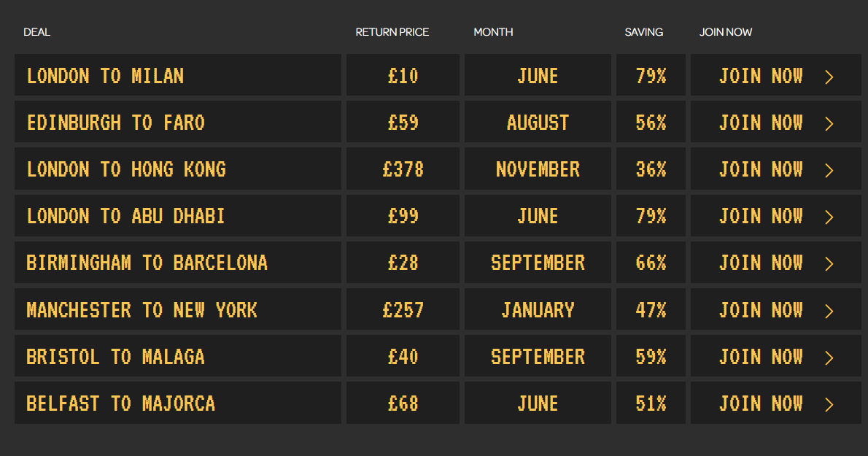Click chevron arrow on London to Milan row

[829, 77]
